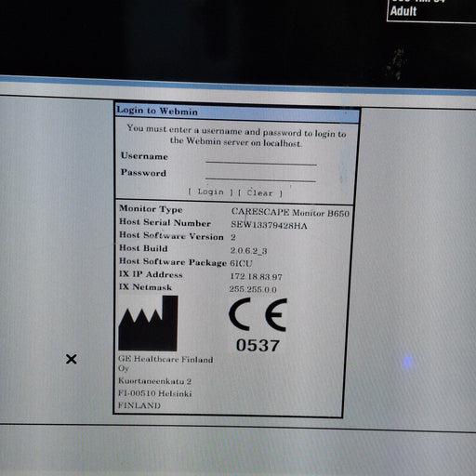Click the Password input field
The height and width of the screenshot is (476, 476).
point(260,176)
